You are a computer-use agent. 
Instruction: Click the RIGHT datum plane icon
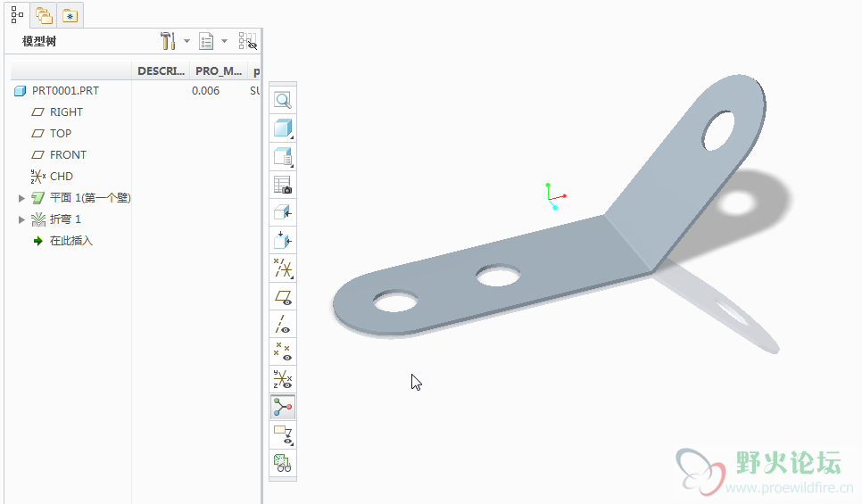38,112
